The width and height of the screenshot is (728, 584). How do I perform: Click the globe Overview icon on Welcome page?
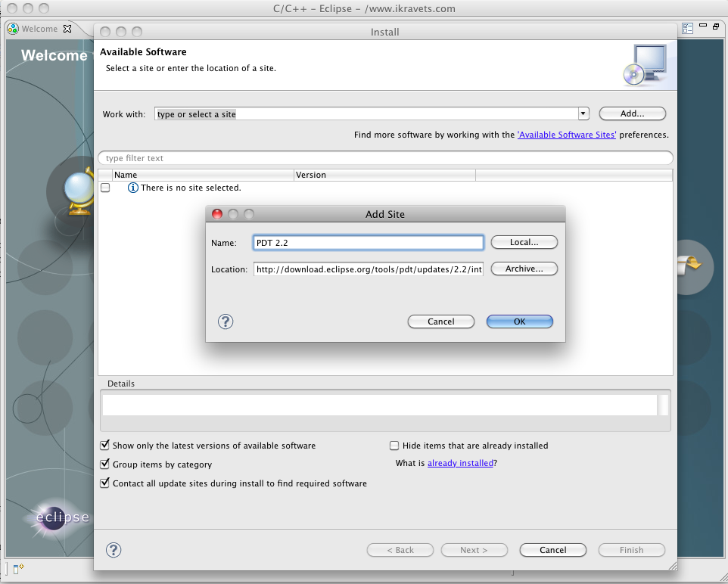[79, 193]
